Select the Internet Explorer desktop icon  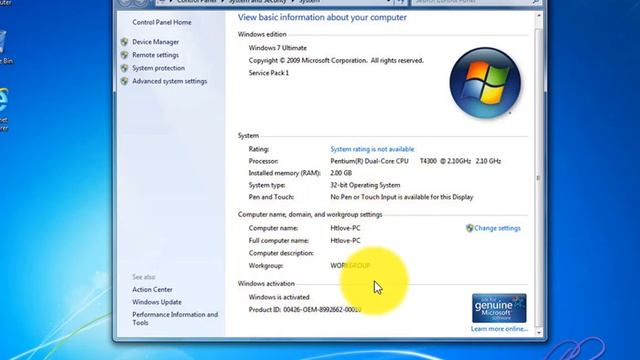tap(3, 109)
